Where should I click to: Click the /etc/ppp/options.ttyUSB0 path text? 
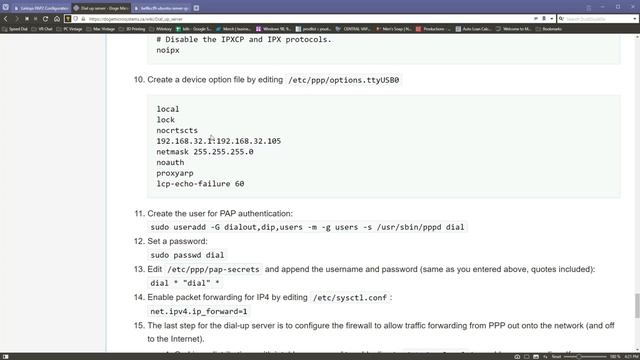point(344,80)
